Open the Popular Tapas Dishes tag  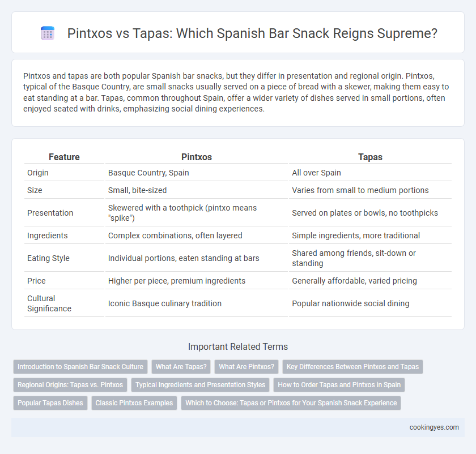50,403
